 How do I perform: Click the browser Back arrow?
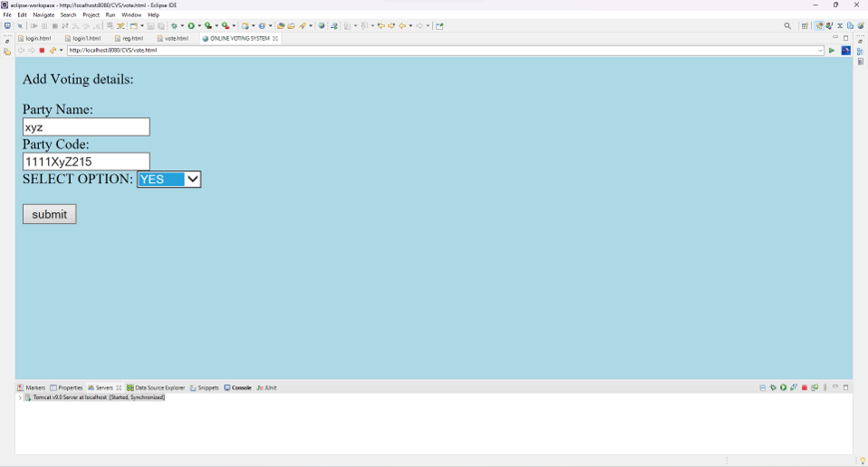click(21, 51)
